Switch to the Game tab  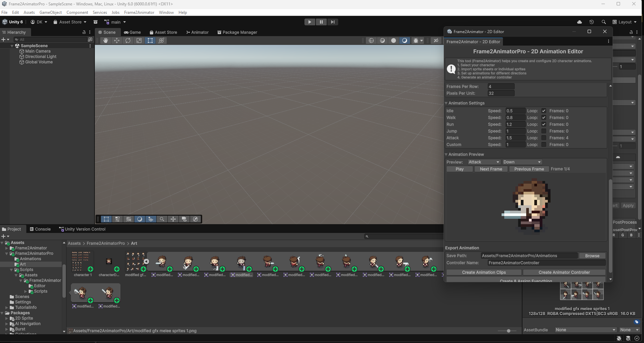click(132, 32)
